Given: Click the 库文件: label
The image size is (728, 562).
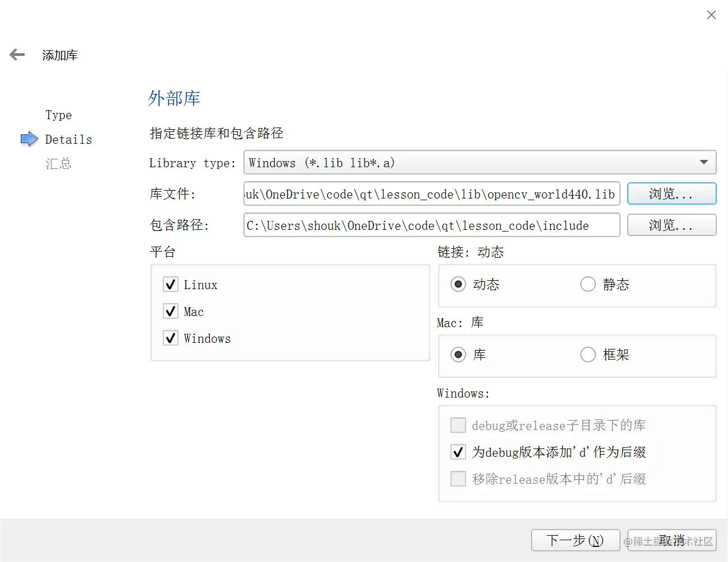Looking at the screenshot, I should pos(172,194).
